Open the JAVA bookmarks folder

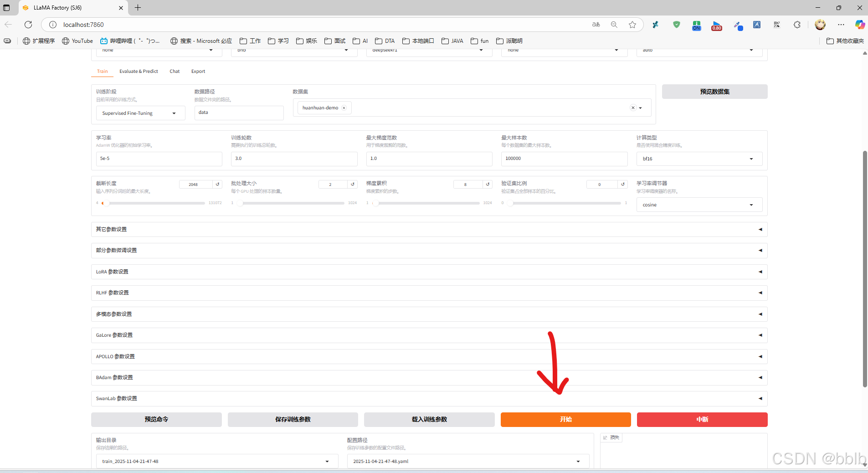(452, 41)
